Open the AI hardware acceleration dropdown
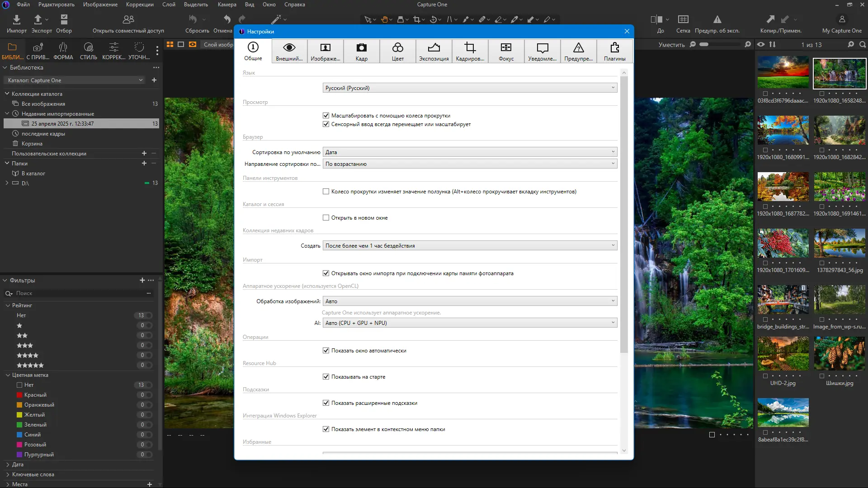Screen dimensions: 868x488 470,323
